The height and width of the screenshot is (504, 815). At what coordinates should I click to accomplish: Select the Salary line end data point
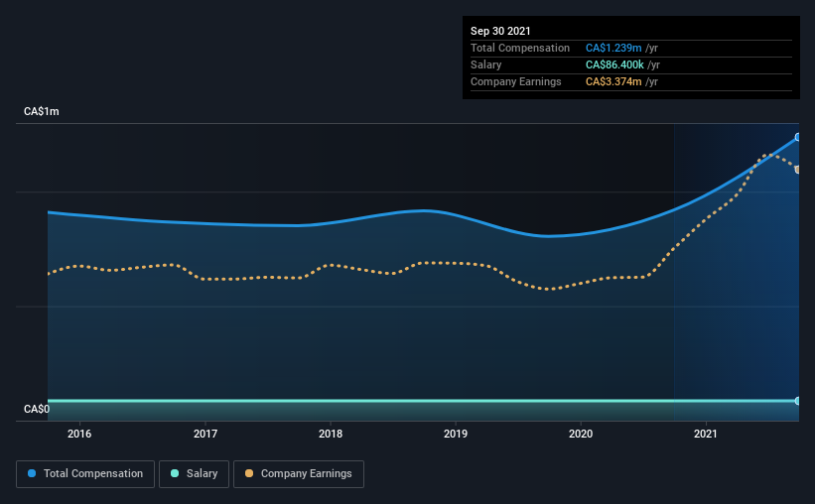(797, 401)
